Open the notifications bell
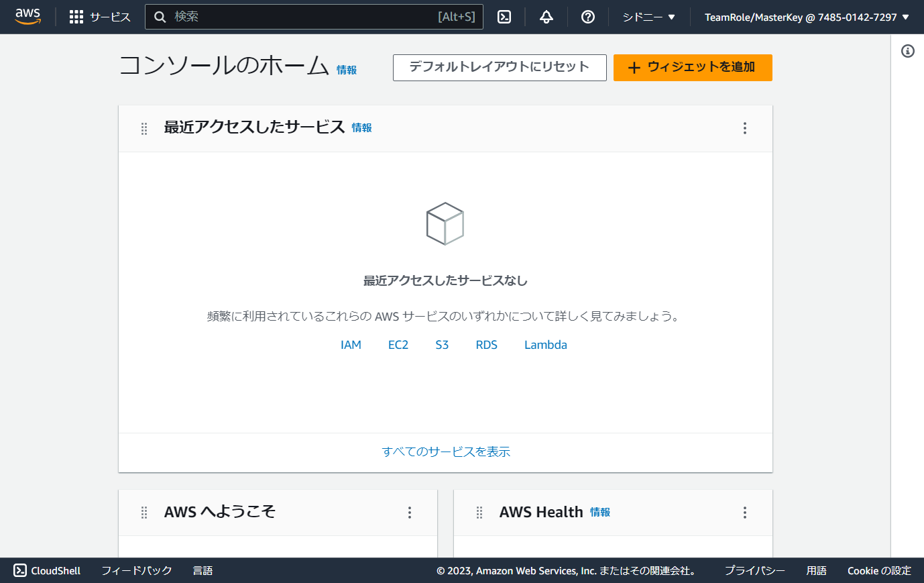 click(546, 17)
